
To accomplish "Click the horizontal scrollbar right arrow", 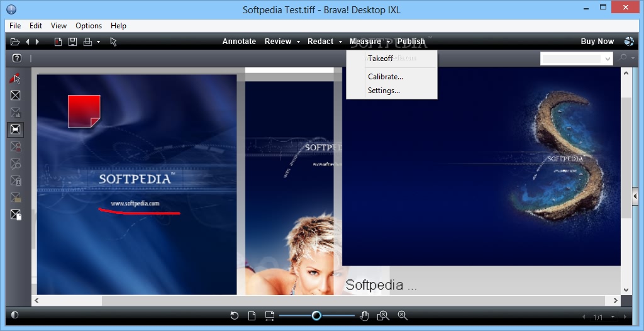I will click(615, 301).
